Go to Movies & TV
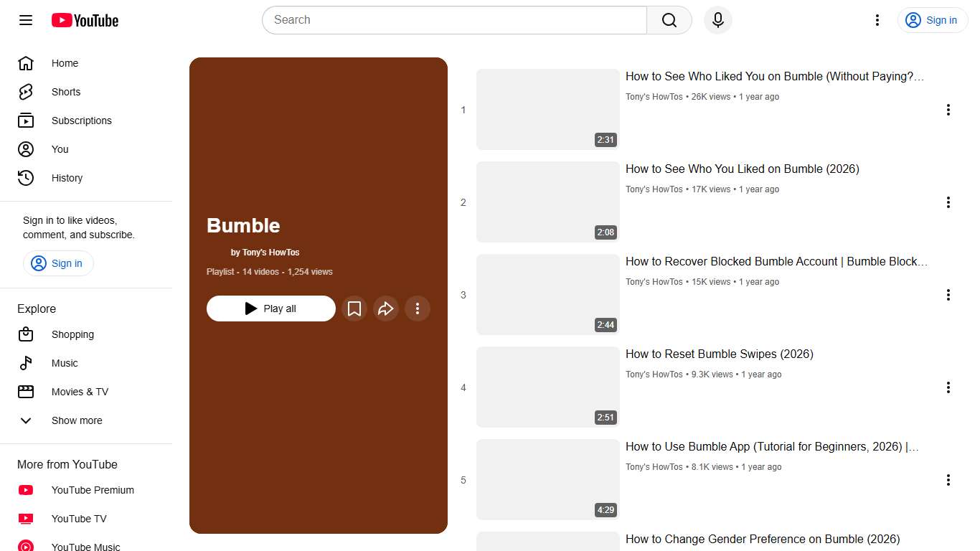 (80, 392)
